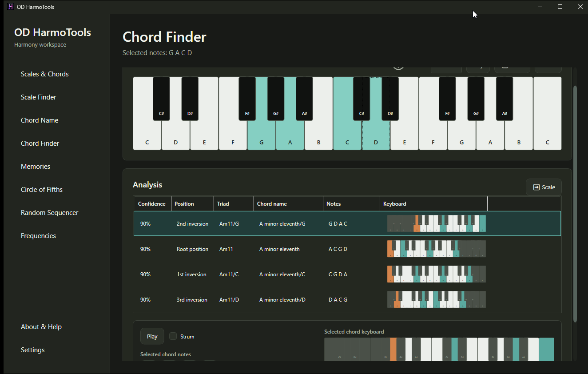This screenshot has width=588, height=374.
Task: Click the OD HarmoTools app icon in title bar
Action: (x=11, y=7)
